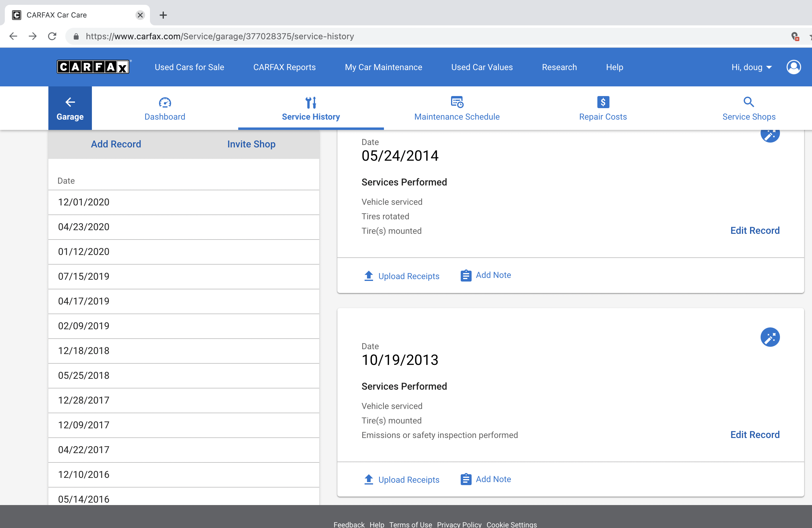This screenshot has width=812, height=528.
Task: Select the 12/09/2017 date row
Action: click(184, 425)
